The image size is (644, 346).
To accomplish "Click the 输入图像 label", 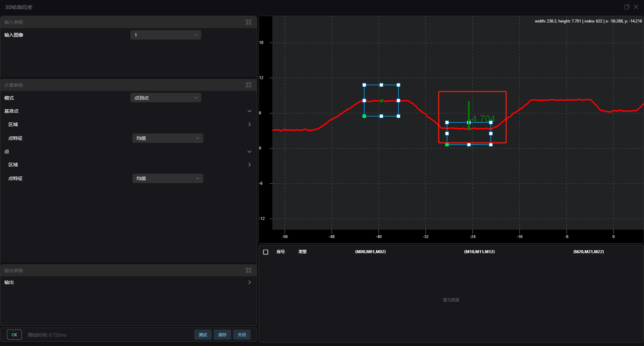I will click(14, 35).
